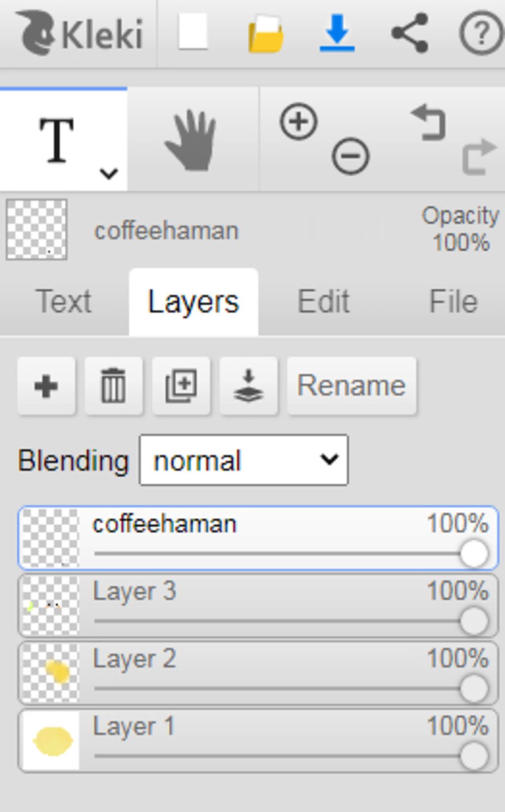The height and width of the screenshot is (812, 505).
Task: Click the new image icon
Action: tap(192, 33)
